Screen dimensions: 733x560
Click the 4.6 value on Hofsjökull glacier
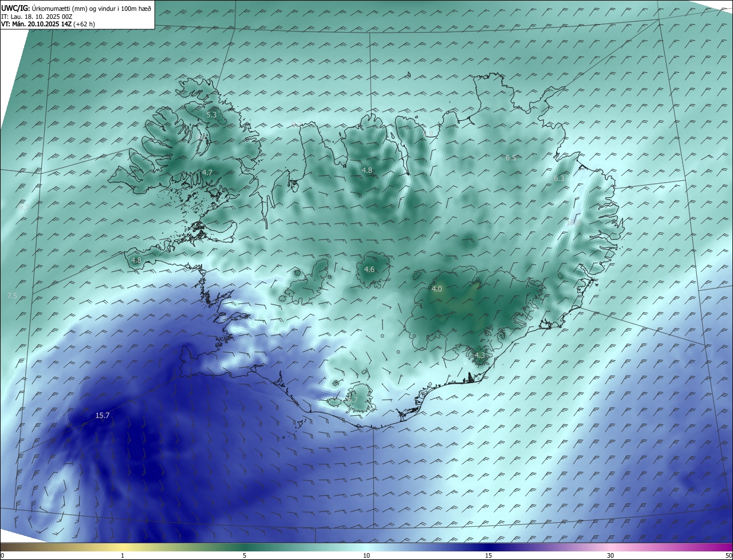(369, 270)
